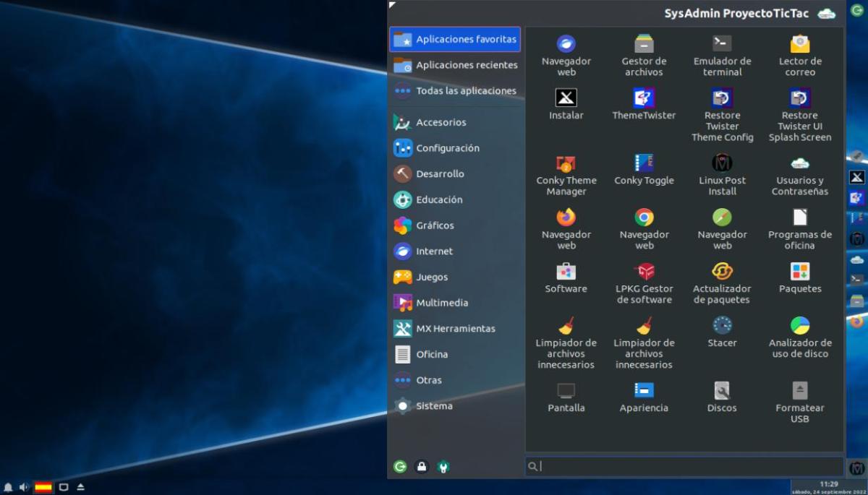Open Analizador de uso de disco

point(799,336)
